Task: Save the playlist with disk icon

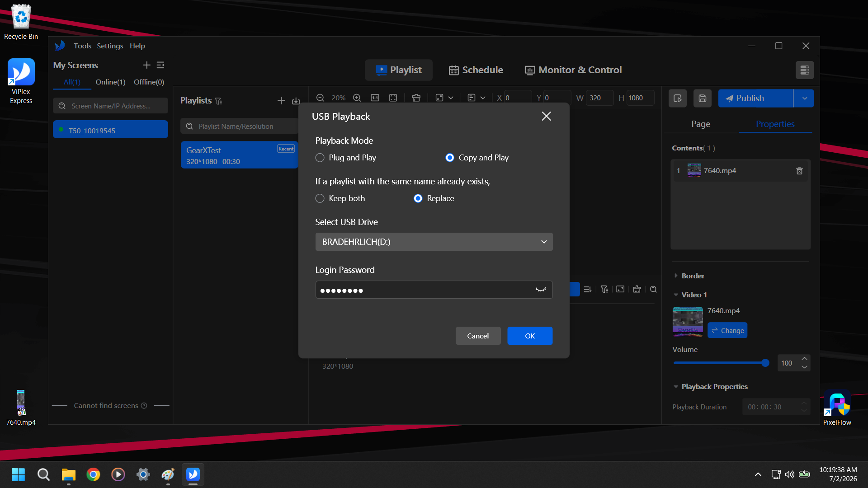Action: (702, 98)
